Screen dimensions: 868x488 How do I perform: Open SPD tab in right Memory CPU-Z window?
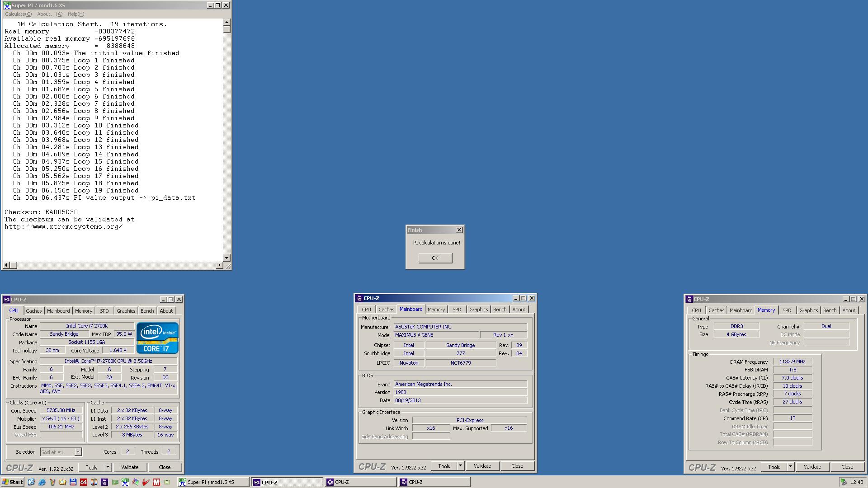[x=787, y=310]
